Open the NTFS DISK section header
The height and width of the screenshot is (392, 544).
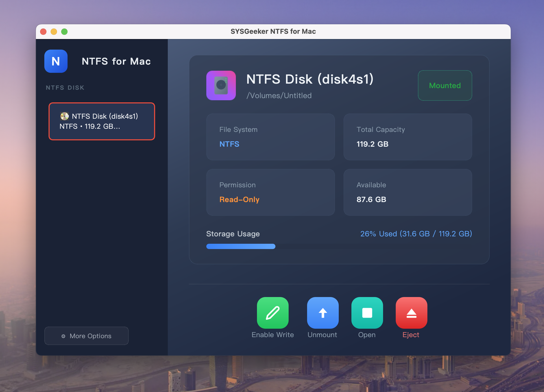coord(65,87)
